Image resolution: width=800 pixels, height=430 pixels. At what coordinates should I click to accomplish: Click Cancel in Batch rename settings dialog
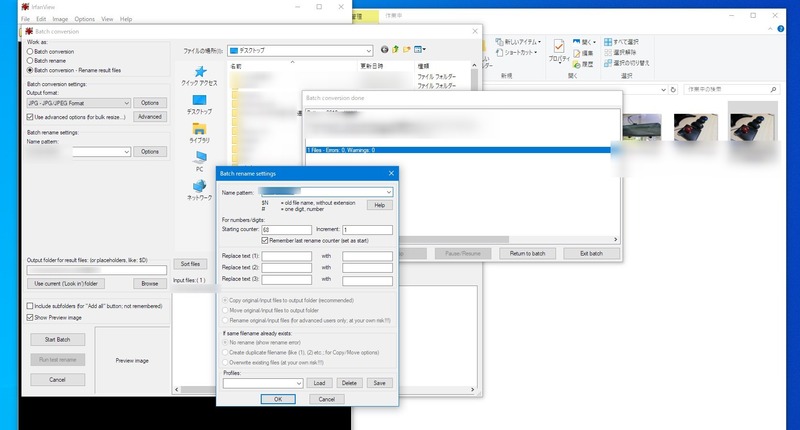327,399
